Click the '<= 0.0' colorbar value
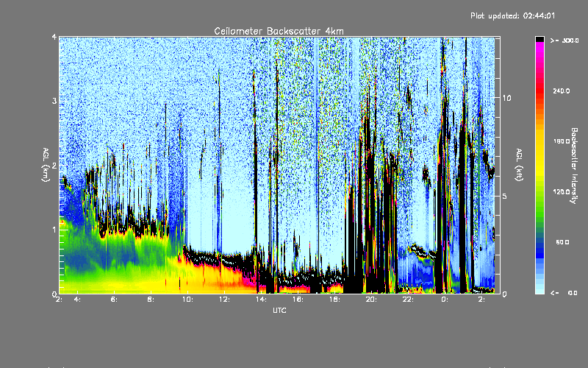The image size is (588, 368). pos(564,292)
